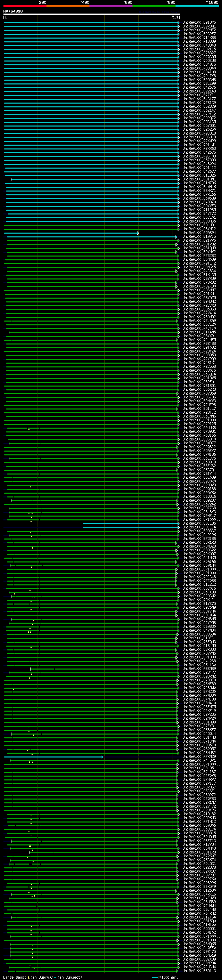Open hit UniRef100_O78327

point(199,53)
